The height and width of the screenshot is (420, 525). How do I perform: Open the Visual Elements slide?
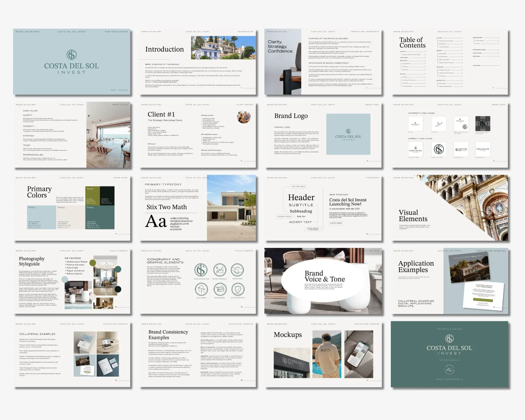(450, 208)
